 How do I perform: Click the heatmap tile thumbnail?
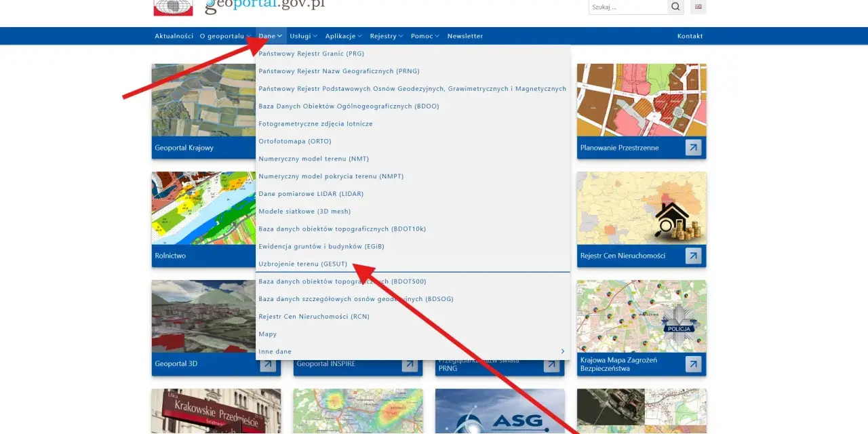[x=358, y=411]
